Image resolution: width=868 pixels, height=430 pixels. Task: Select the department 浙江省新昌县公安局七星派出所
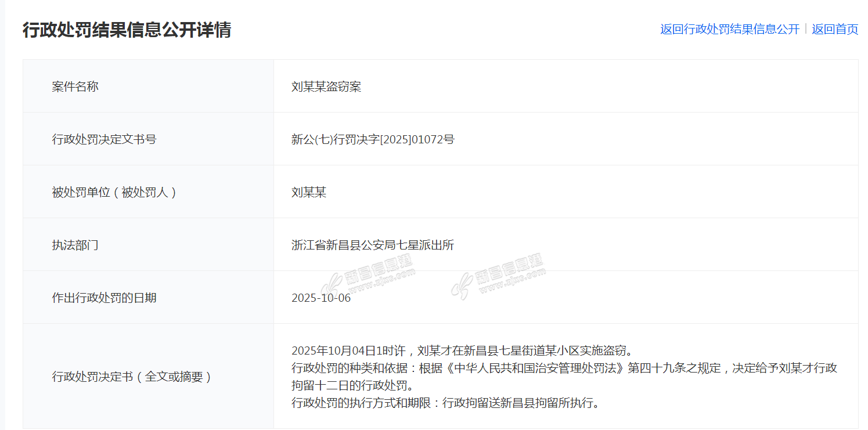(373, 245)
